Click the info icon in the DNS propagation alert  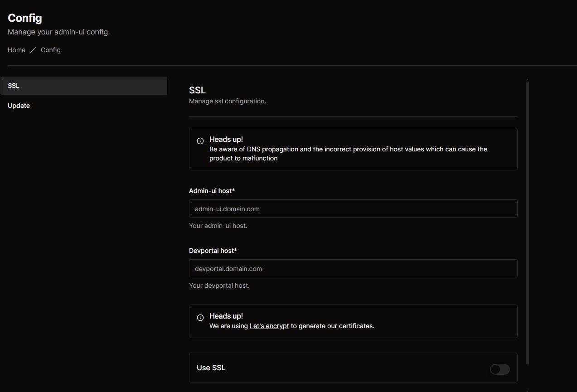coord(200,141)
